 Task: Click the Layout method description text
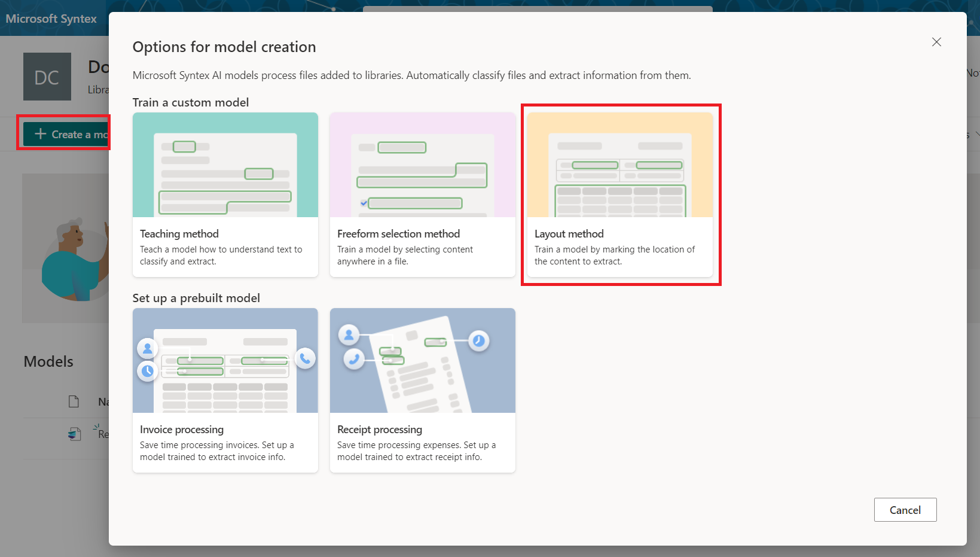coord(614,255)
